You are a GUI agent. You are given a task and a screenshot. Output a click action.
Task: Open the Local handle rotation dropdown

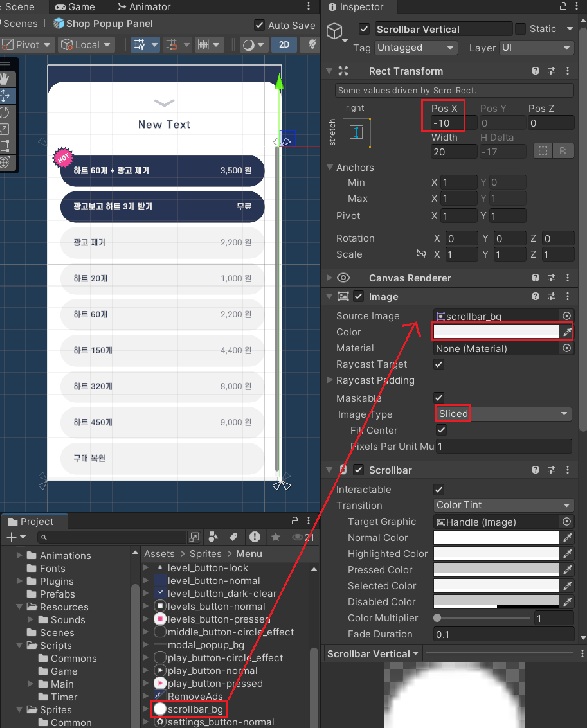point(86,44)
